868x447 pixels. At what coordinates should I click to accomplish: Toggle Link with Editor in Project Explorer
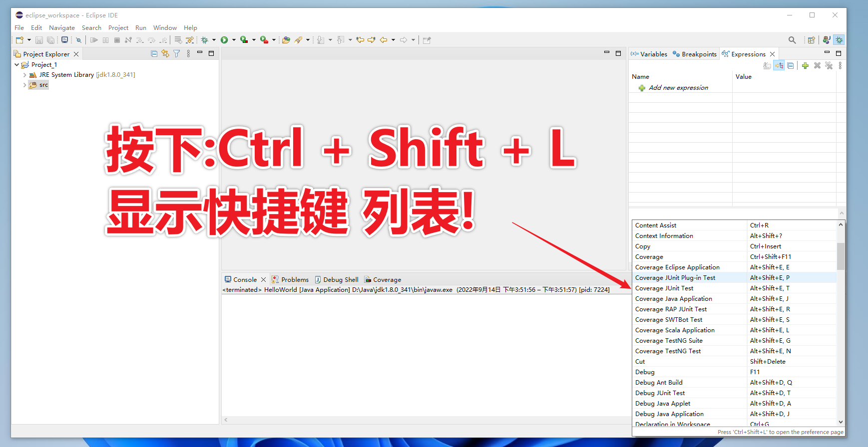pos(165,54)
